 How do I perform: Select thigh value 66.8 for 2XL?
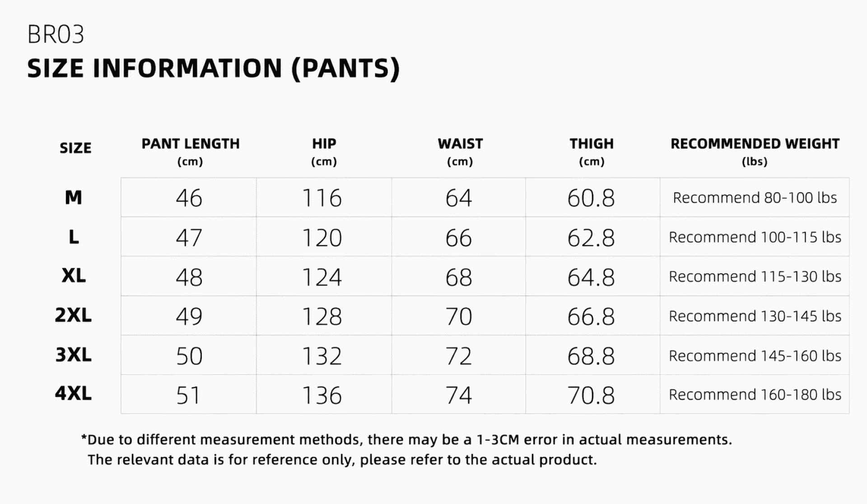coord(591,316)
